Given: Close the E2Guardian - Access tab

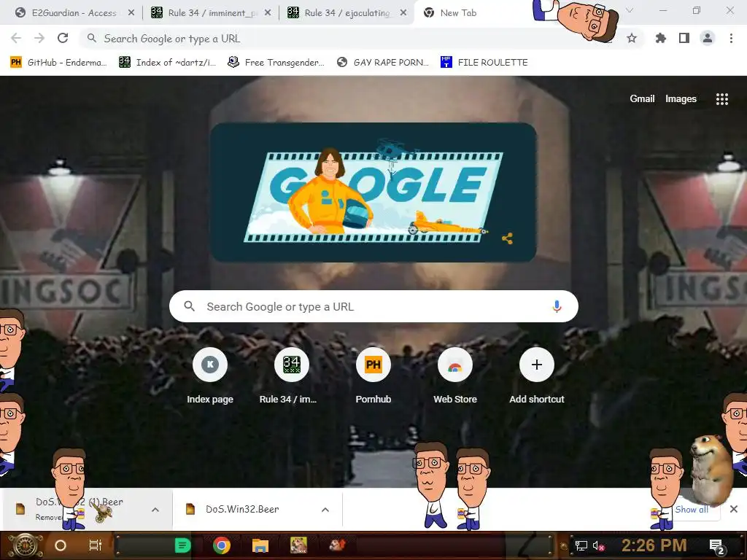Looking at the screenshot, I should click(x=131, y=13).
